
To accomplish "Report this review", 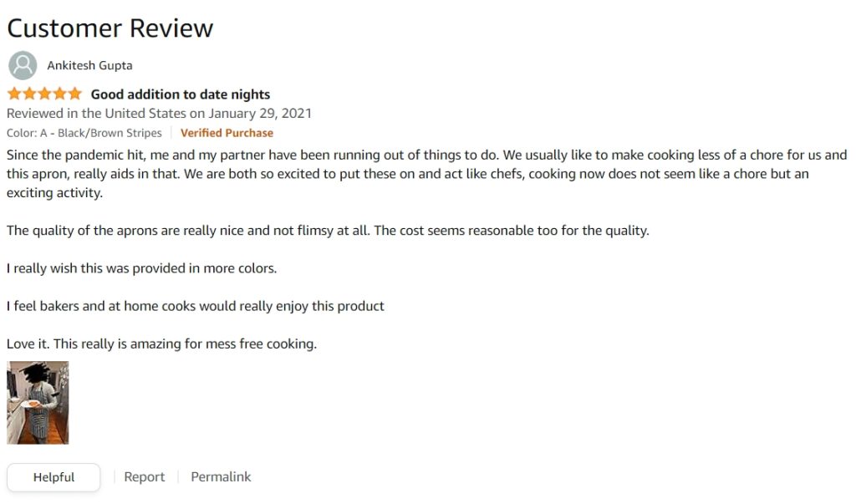I will click(144, 477).
